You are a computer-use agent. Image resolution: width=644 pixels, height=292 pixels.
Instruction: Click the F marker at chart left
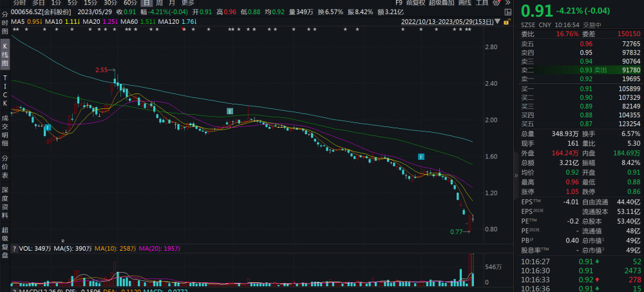click(47, 128)
